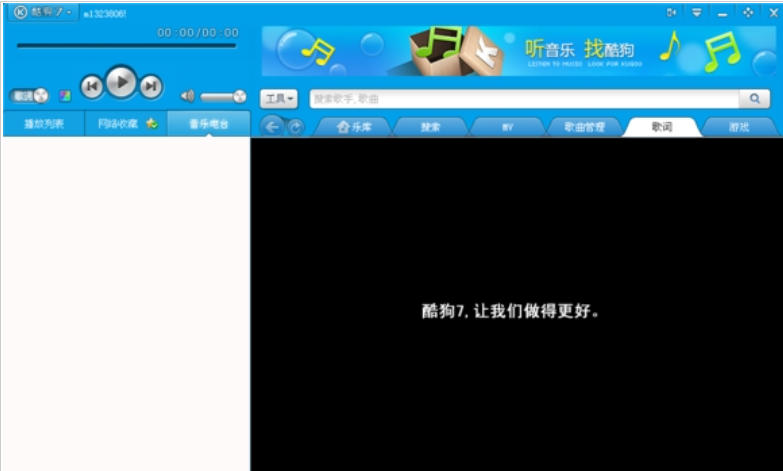Switch to the 网络收藏 tab

117,124
